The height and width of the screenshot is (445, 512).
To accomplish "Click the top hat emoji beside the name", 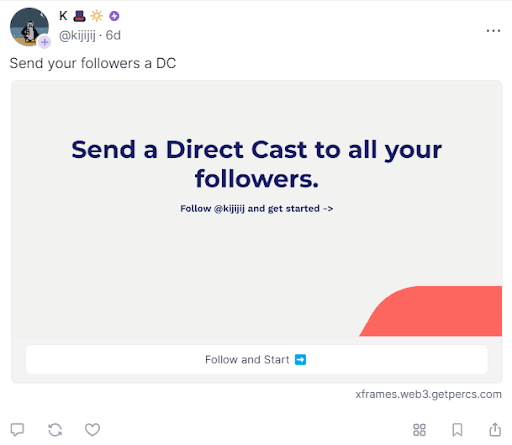I will tap(79, 16).
